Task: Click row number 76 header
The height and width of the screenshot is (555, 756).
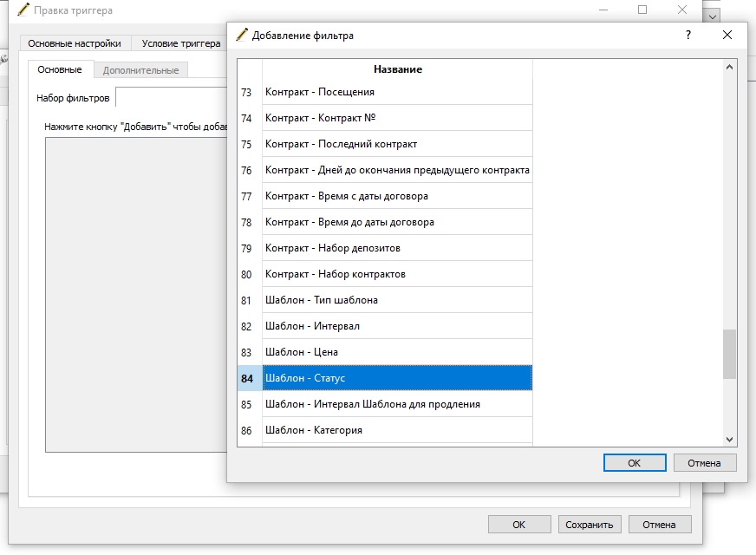Action: pyautogui.click(x=250, y=170)
